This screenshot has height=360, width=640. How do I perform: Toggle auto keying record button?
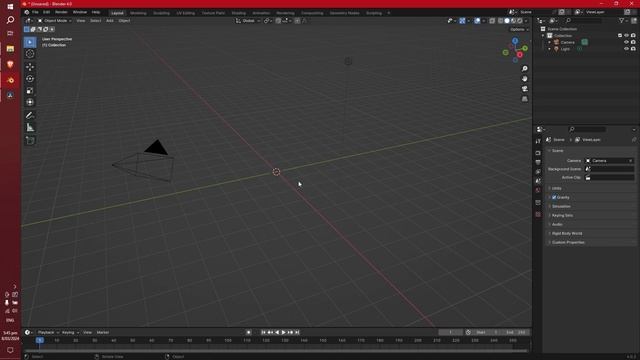click(249, 332)
